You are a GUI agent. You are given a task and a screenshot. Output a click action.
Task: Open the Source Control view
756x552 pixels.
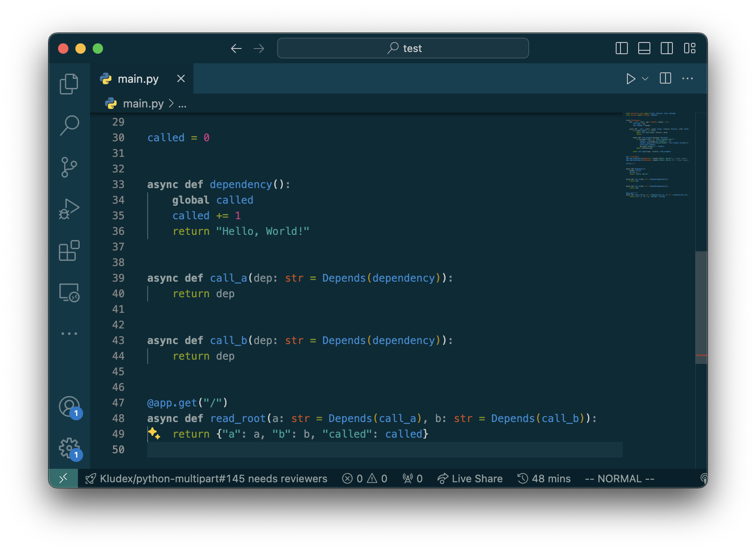click(69, 167)
